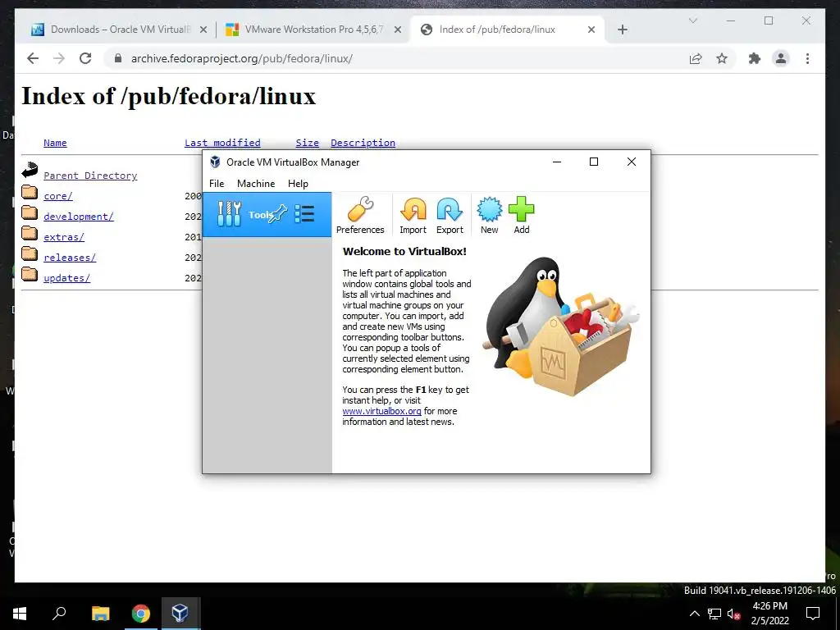The image size is (840, 630).
Task: Click the network tray icon
Action: click(x=714, y=614)
